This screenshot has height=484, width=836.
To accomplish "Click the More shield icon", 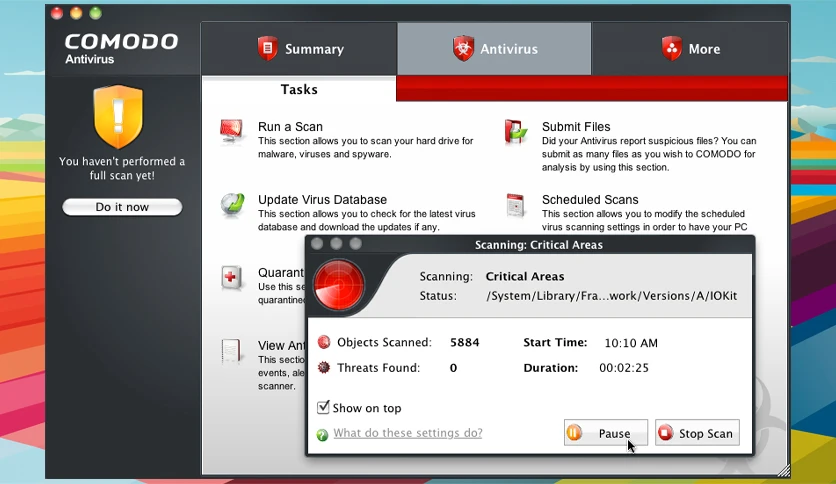I will (672, 49).
